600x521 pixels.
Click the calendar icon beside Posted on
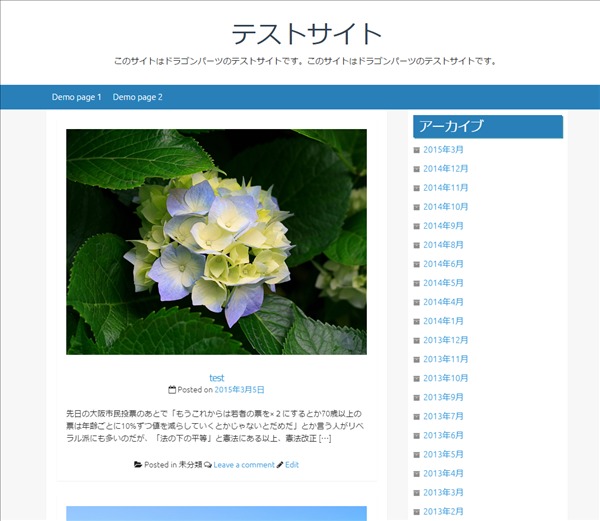[x=172, y=390]
